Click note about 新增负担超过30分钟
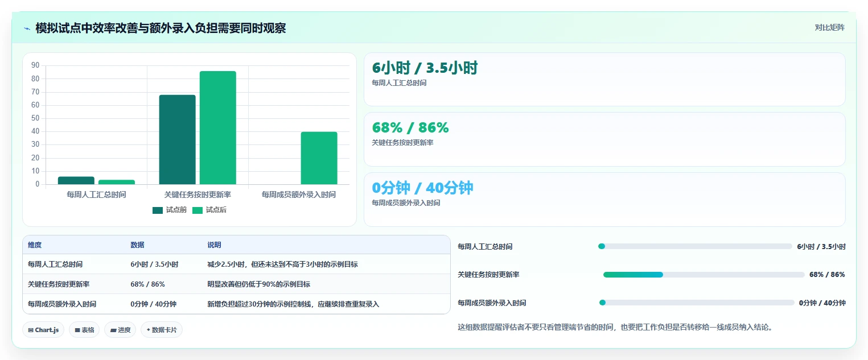 click(x=293, y=304)
